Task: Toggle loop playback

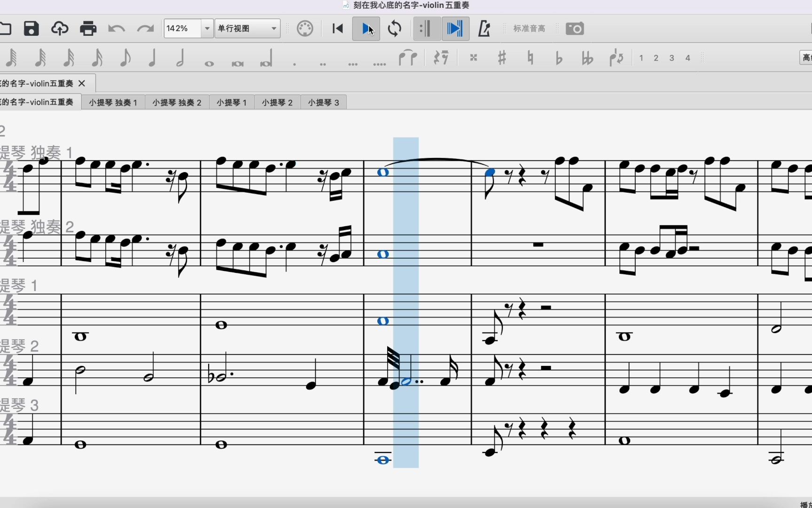Action: pyautogui.click(x=395, y=29)
